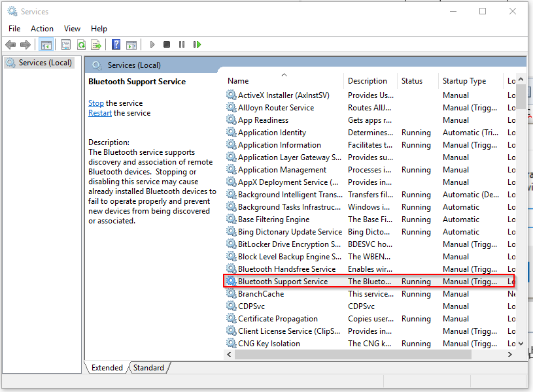Select Bing Dictonary Update Service name
The image size is (533, 392).
pos(290,232)
